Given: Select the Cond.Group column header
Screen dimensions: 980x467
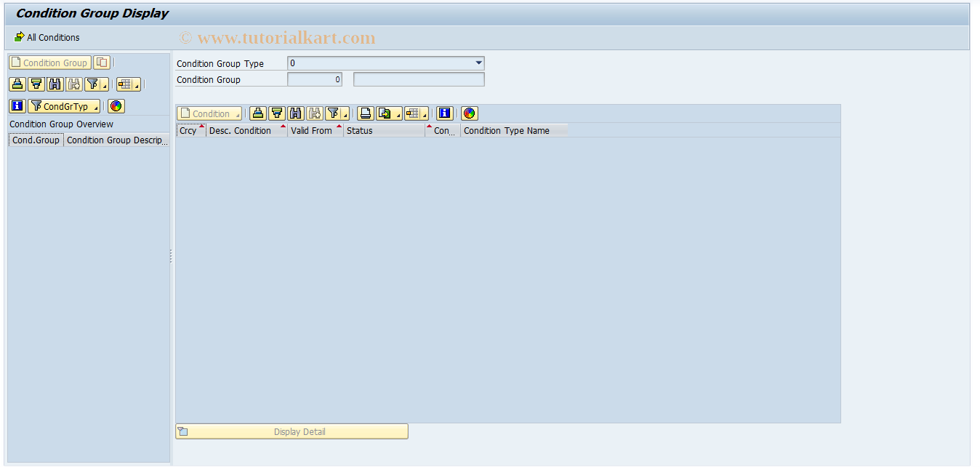Looking at the screenshot, I should tap(36, 140).
